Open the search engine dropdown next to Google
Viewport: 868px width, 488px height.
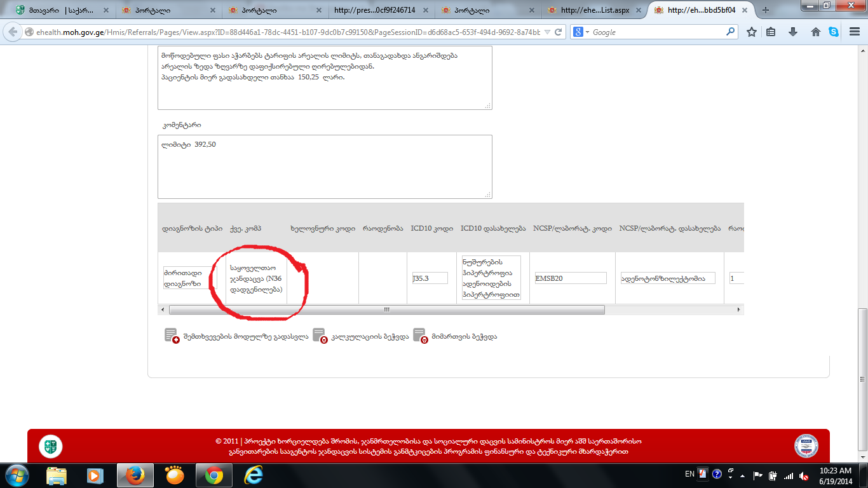pos(581,32)
